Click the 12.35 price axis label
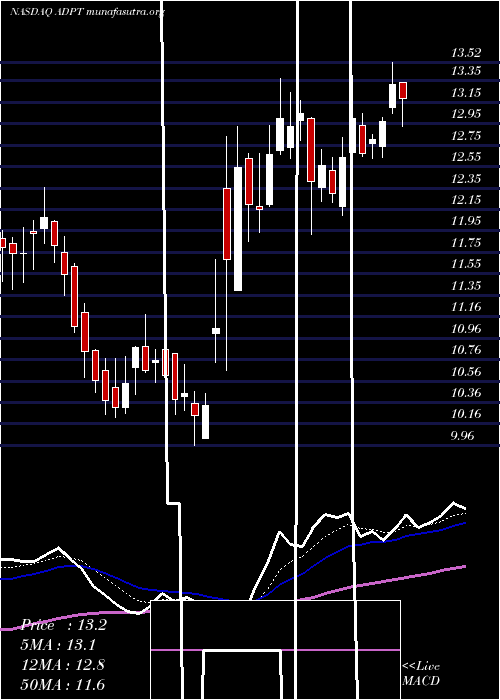Image resolution: width=500 pixels, height=700 pixels. pos(466,179)
